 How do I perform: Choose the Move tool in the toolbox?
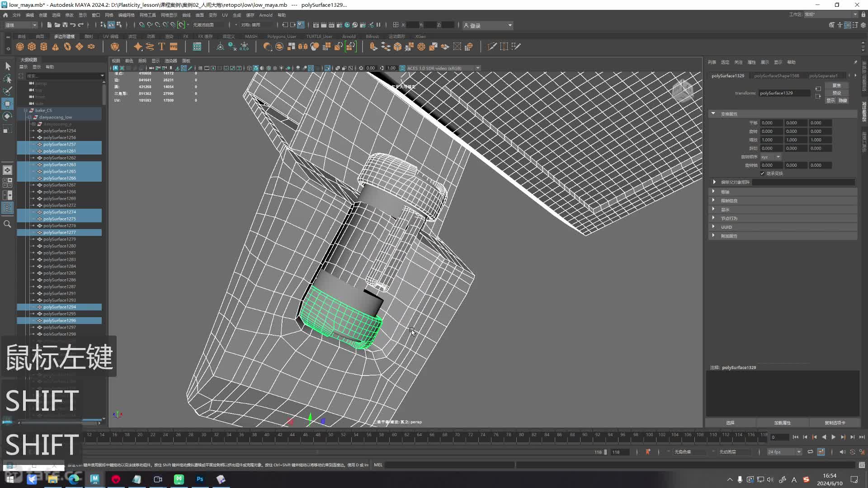[x=8, y=103]
